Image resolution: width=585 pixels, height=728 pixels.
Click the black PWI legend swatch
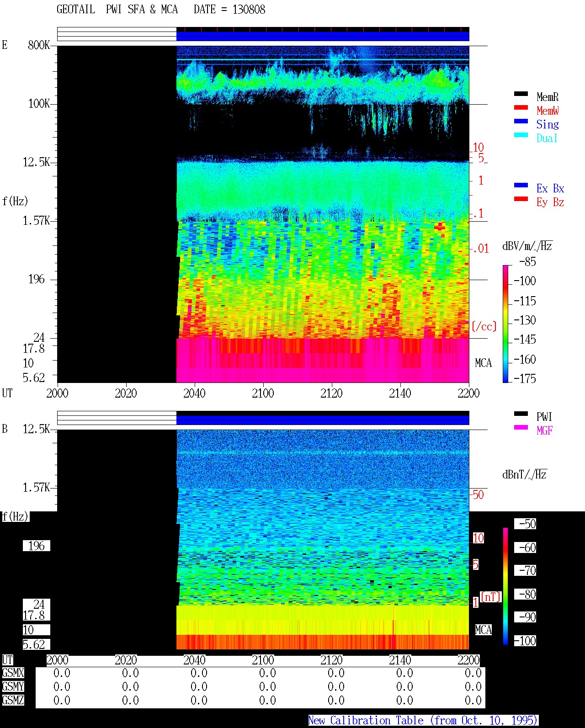(x=521, y=414)
